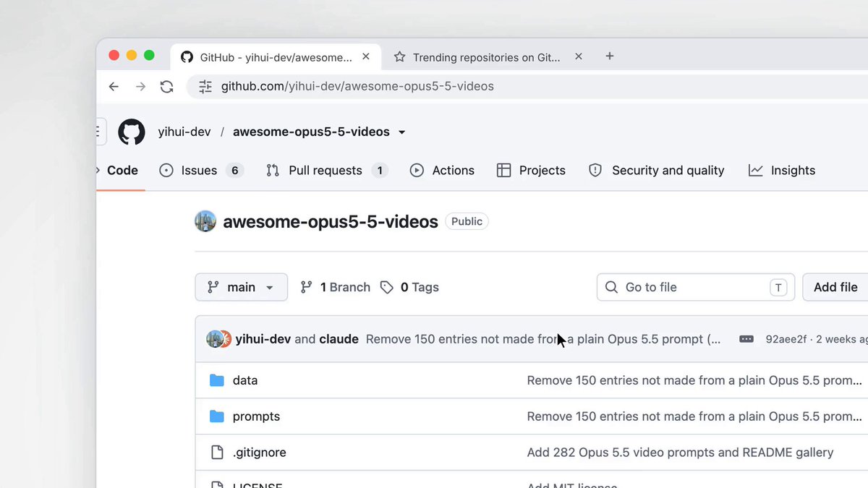868x488 pixels.
Task: Open the Actions tab
Action: (442, 171)
